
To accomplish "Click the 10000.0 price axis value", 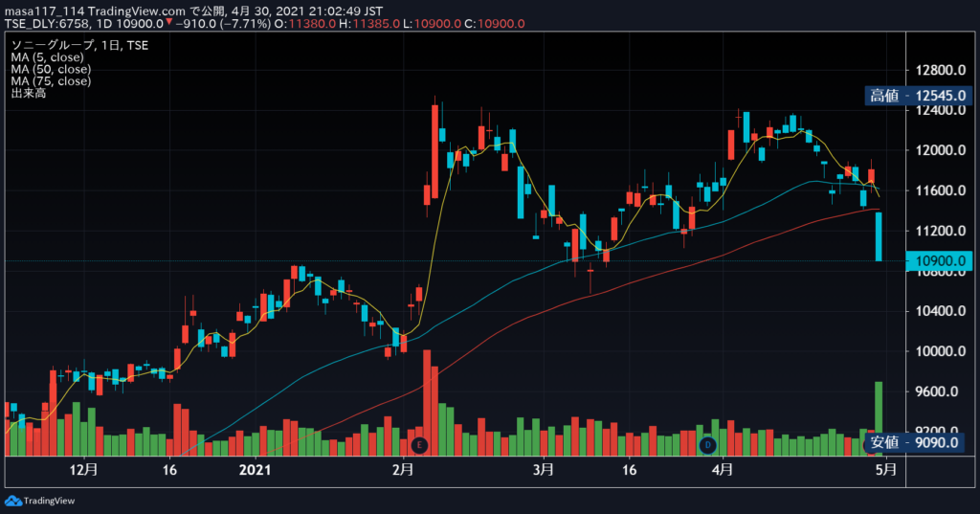I will (x=941, y=351).
